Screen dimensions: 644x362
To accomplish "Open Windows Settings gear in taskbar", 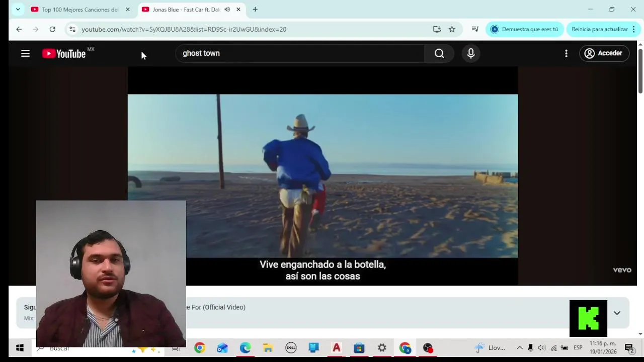I will (382, 348).
